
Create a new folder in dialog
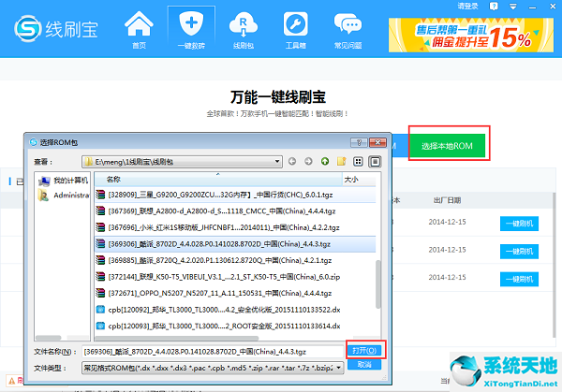pos(341,162)
